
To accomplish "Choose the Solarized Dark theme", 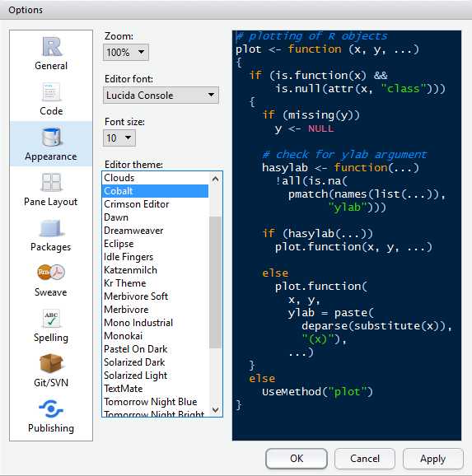I will (x=155, y=362).
